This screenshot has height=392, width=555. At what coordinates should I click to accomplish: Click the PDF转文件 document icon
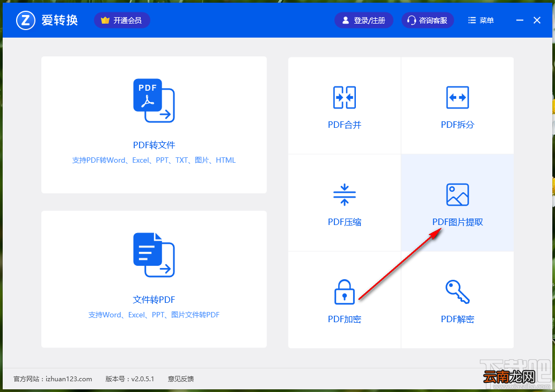click(154, 100)
